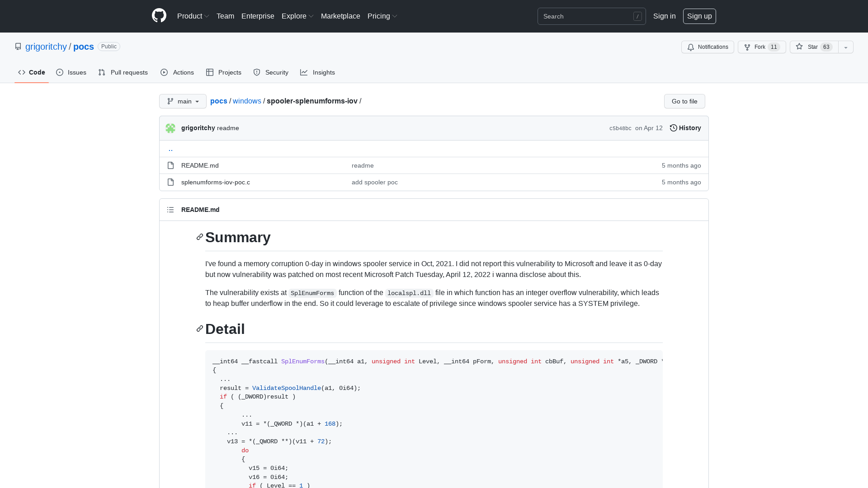Click the Star button
The image size is (868, 488).
pos(814,47)
